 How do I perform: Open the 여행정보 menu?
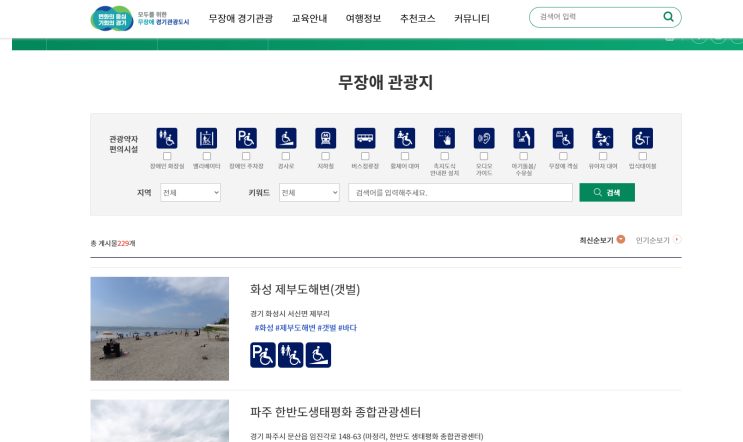point(363,18)
